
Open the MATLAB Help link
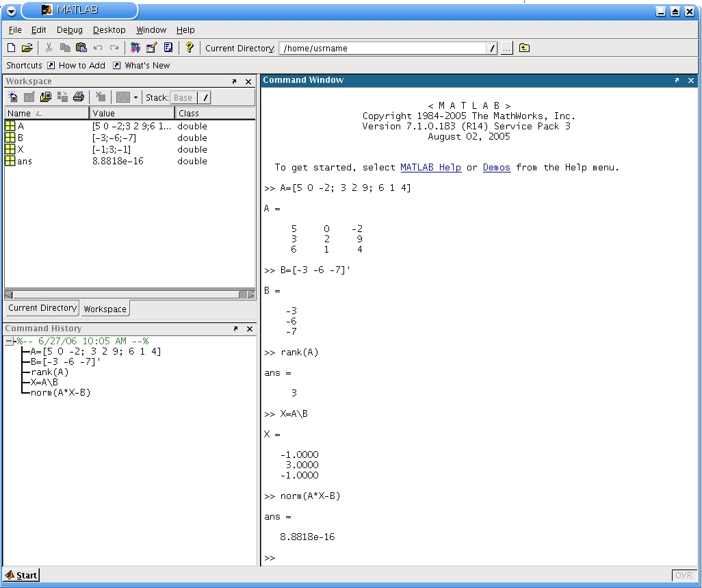430,167
